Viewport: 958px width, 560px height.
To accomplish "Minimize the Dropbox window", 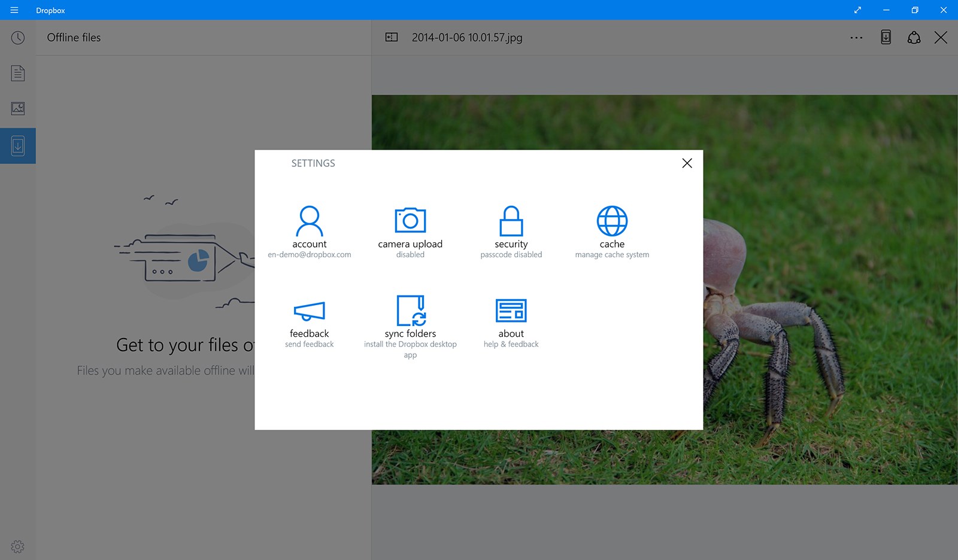I will (x=886, y=10).
